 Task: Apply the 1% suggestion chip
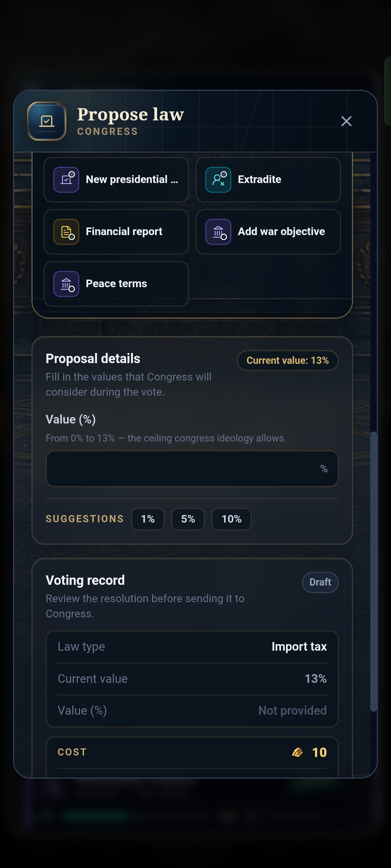pos(148,519)
